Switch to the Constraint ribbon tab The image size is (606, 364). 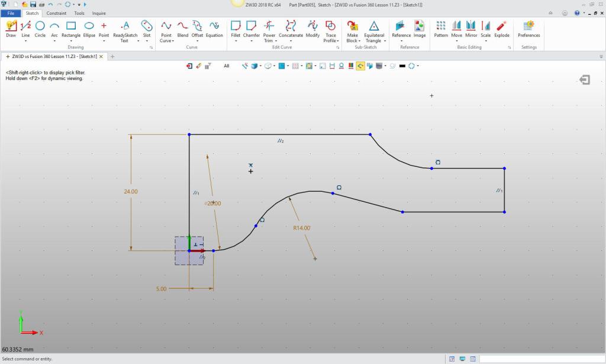[56, 13]
